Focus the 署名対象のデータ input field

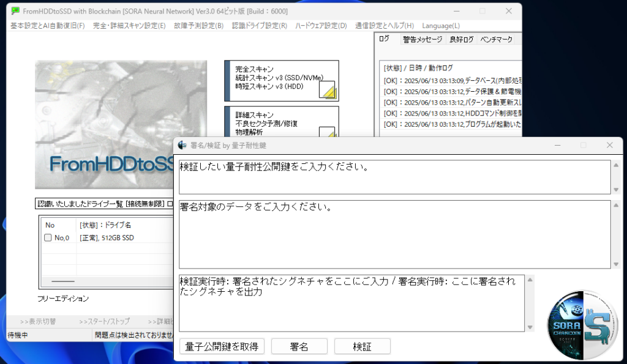click(395, 234)
